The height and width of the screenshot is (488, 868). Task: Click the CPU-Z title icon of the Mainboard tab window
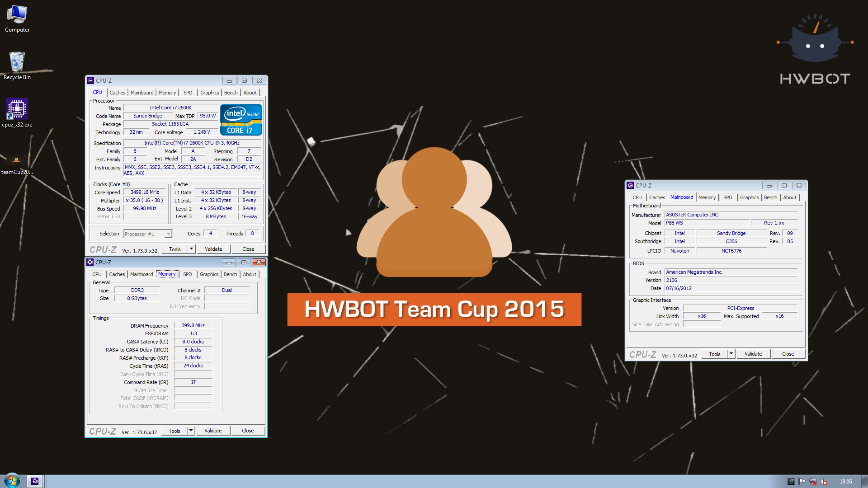630,186
